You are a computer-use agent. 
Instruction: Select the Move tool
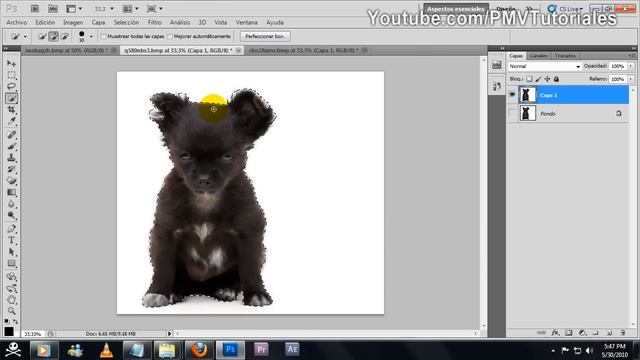11,64
